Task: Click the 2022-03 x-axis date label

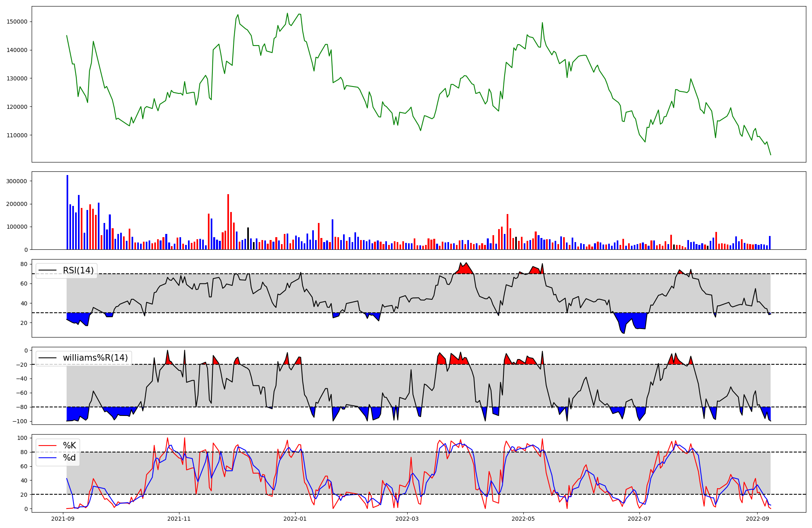Action: pyautogui.click(x=407, y=519)
